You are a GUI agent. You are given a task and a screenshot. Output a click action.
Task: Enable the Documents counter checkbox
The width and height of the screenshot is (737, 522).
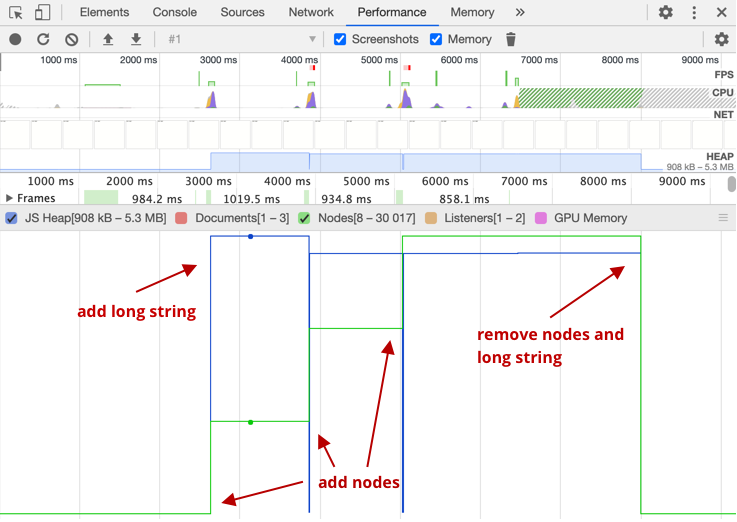181,218
